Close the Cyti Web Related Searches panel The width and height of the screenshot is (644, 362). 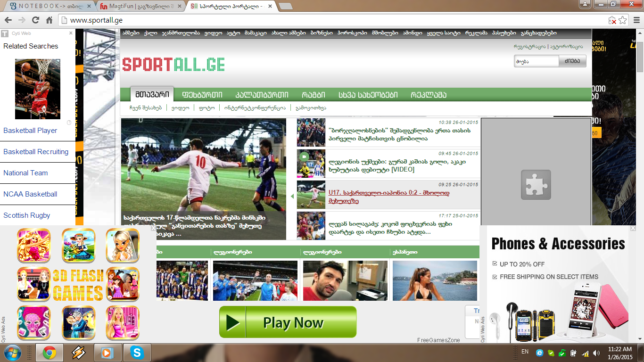(71, 33)
